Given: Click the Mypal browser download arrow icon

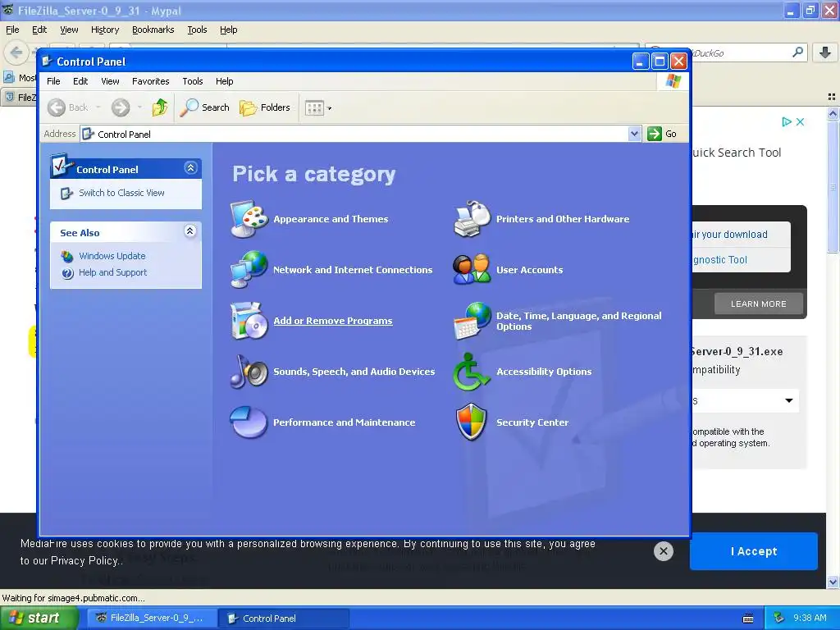Looking at the screenshot, I should click(x=825, y=52).
